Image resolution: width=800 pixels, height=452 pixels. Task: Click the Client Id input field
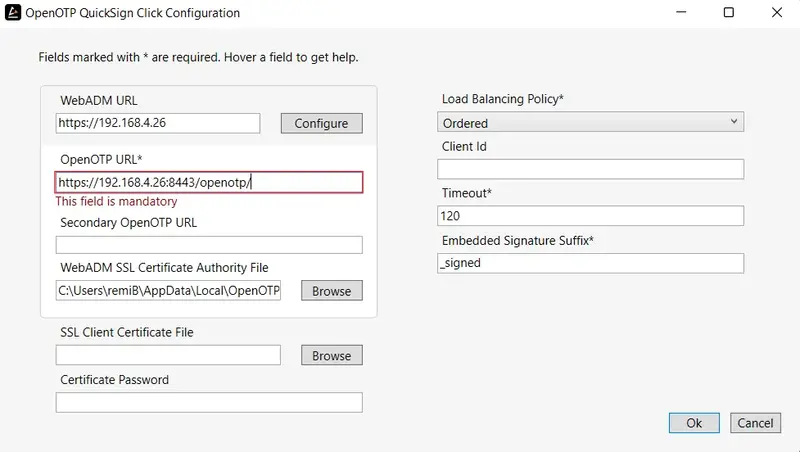[590, 169]
